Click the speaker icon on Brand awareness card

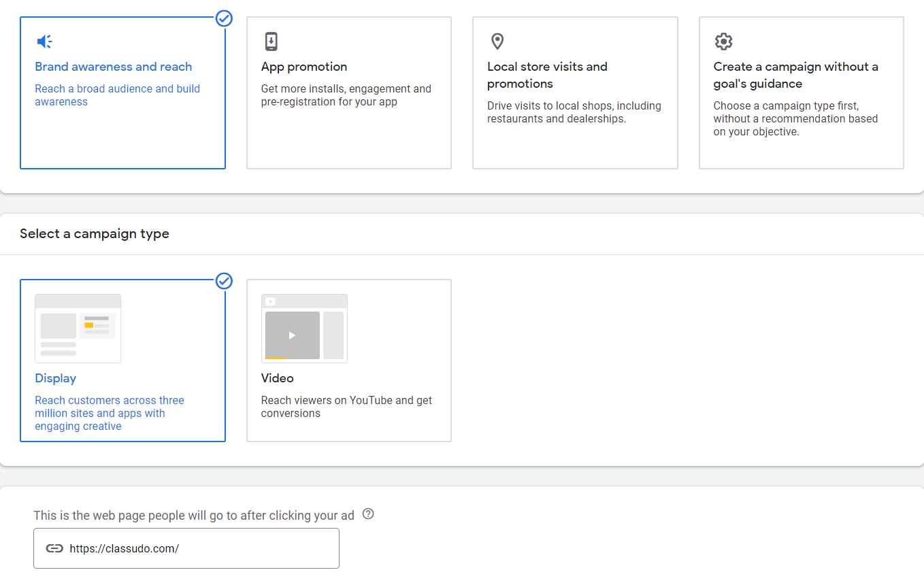tap(44, 41)
